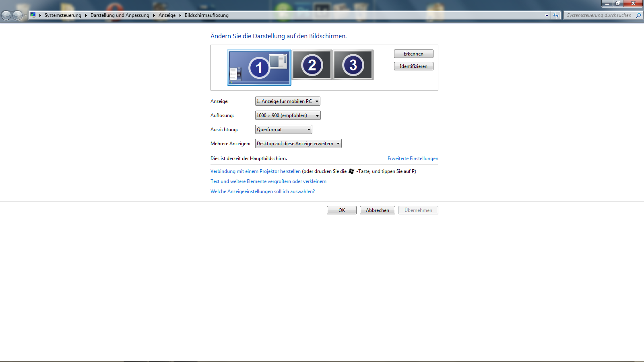The width and height of the screenshot is (644, 362).
Task: Go to Systemsteuerung breadcrumb
Action: click(x=63, y=15)
